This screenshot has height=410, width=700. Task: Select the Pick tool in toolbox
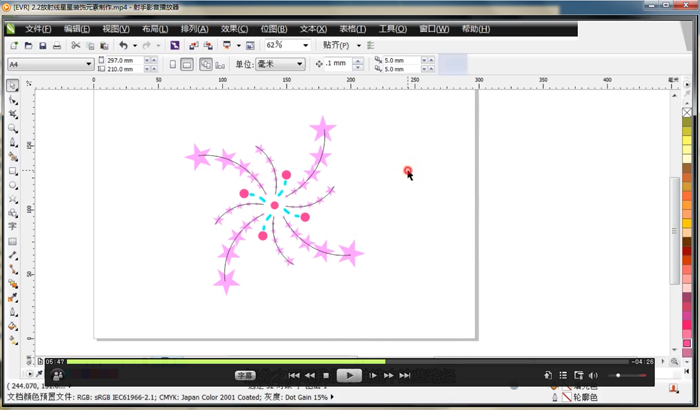point(12,87)
